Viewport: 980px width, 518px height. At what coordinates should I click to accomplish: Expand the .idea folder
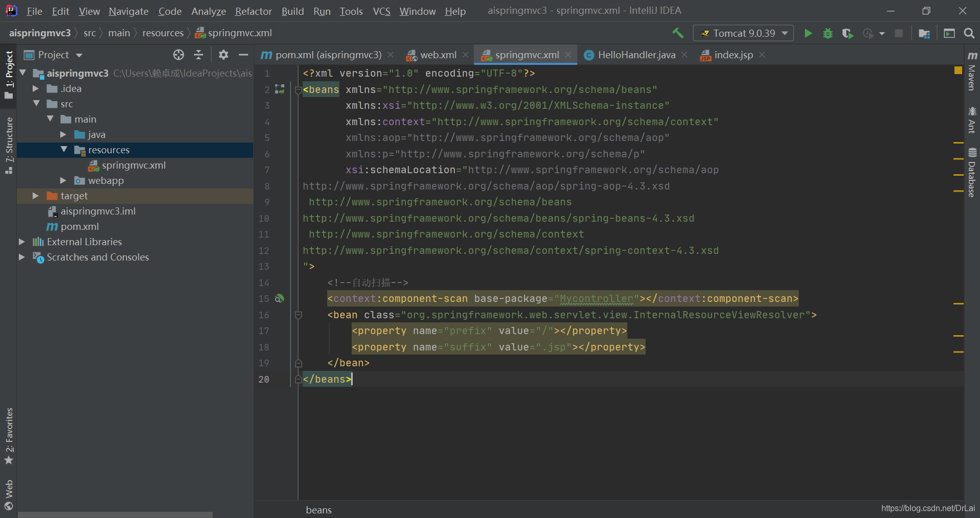point(36,88)
